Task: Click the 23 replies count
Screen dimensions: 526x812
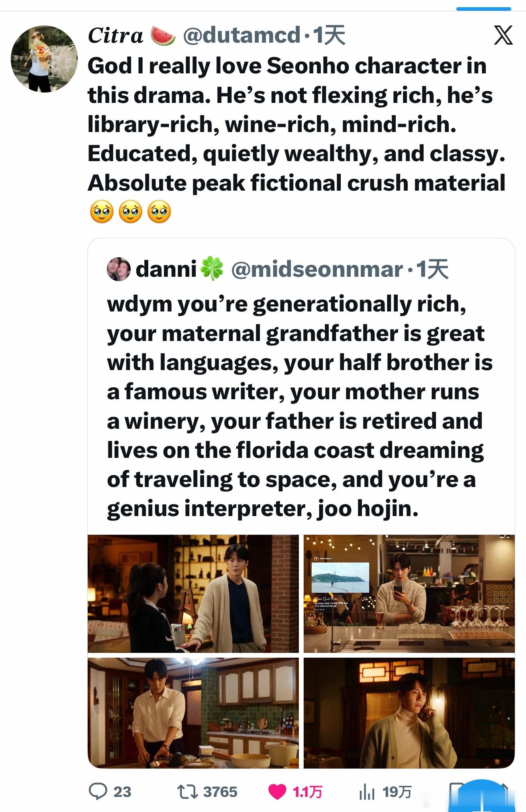Action: tap(122, 792)
